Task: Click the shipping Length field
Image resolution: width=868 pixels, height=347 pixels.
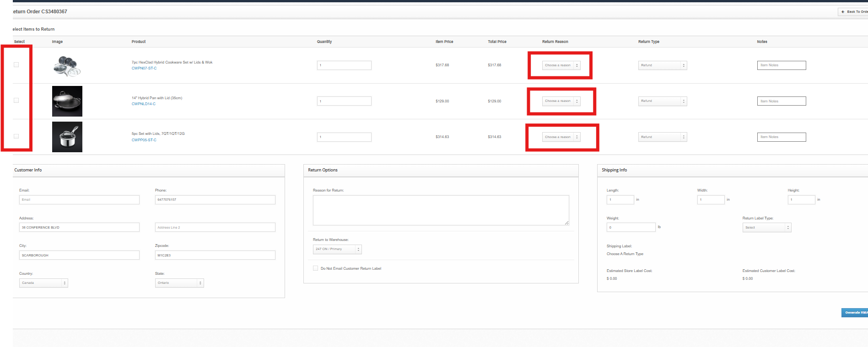Action: [x=620, y=200]
